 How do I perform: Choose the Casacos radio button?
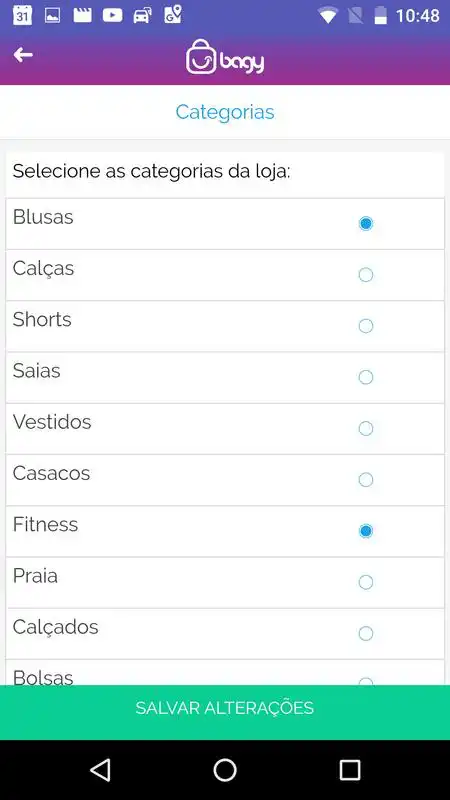[366, 480]
